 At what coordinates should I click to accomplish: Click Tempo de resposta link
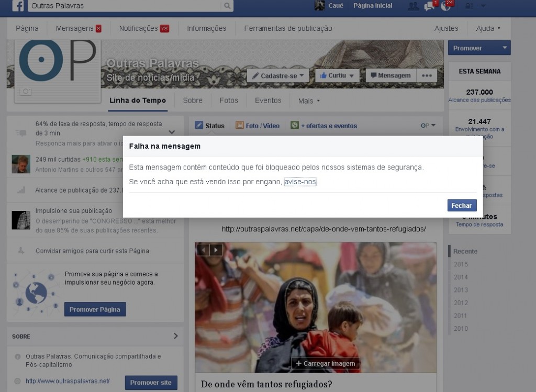479,224
